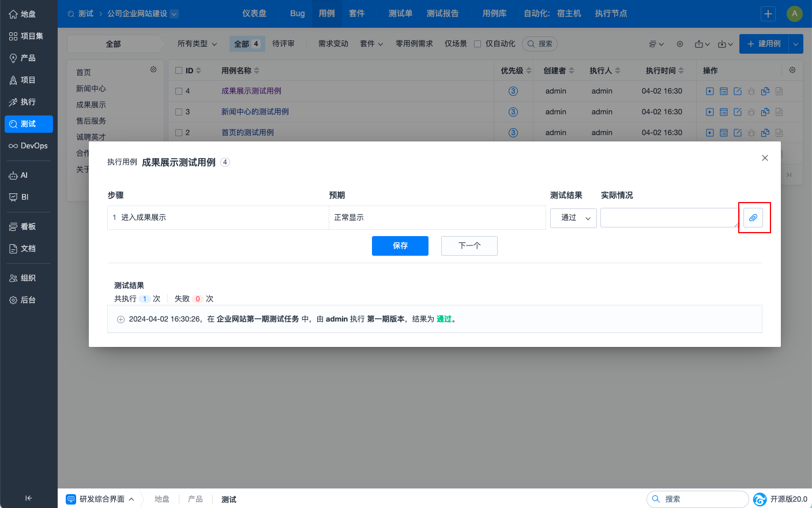Enable the 仅自动化 checkbox filter
Image resolution: width=812 pixels, height=508 pixels.
tap(478, 44)
